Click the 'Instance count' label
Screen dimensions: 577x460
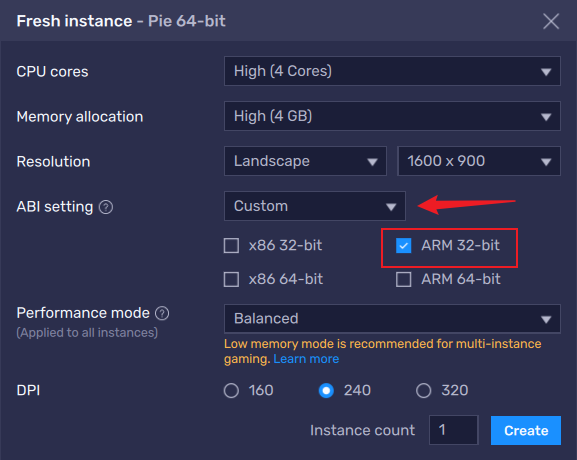click(362, 431)
